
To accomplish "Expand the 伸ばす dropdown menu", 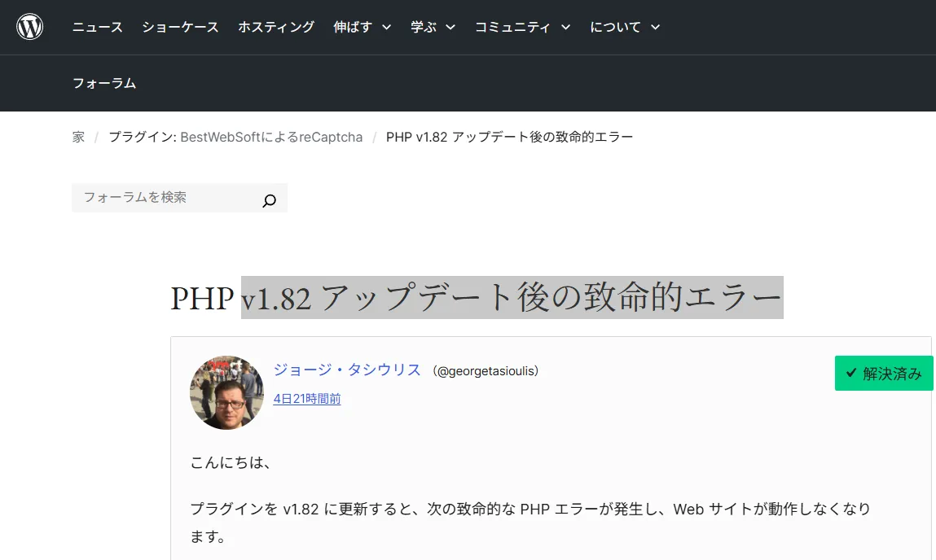I will 363,27.
